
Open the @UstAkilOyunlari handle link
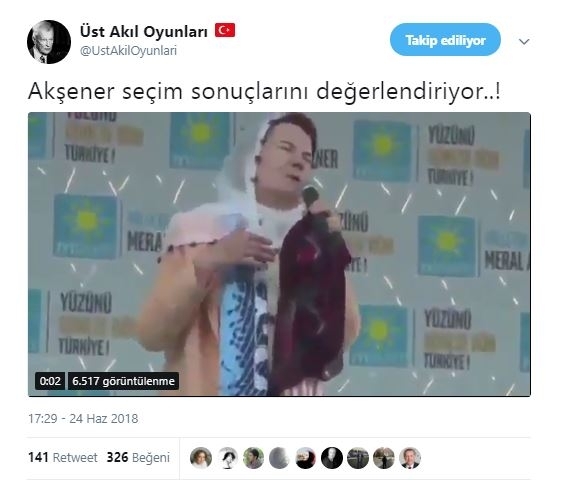pos(128,51)
